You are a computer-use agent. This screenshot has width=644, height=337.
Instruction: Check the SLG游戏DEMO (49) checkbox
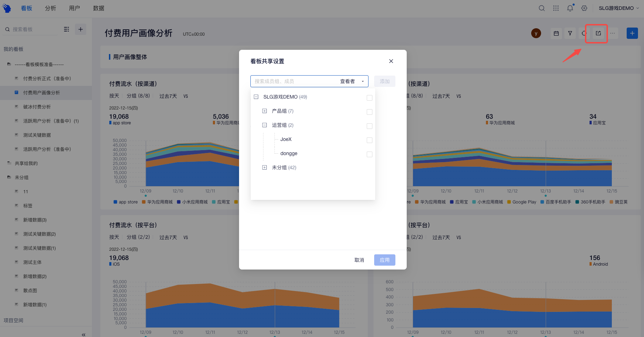tap(370, 98)
